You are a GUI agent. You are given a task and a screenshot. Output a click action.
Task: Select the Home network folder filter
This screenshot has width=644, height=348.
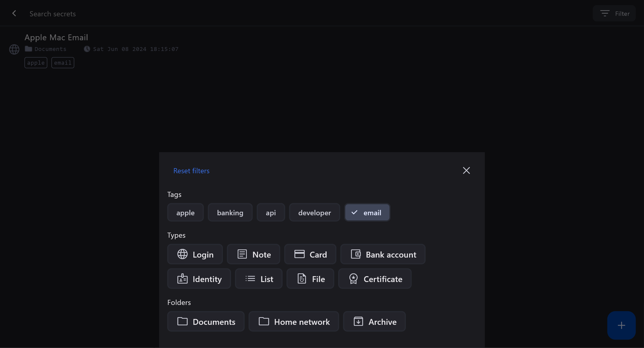point(294,322)
